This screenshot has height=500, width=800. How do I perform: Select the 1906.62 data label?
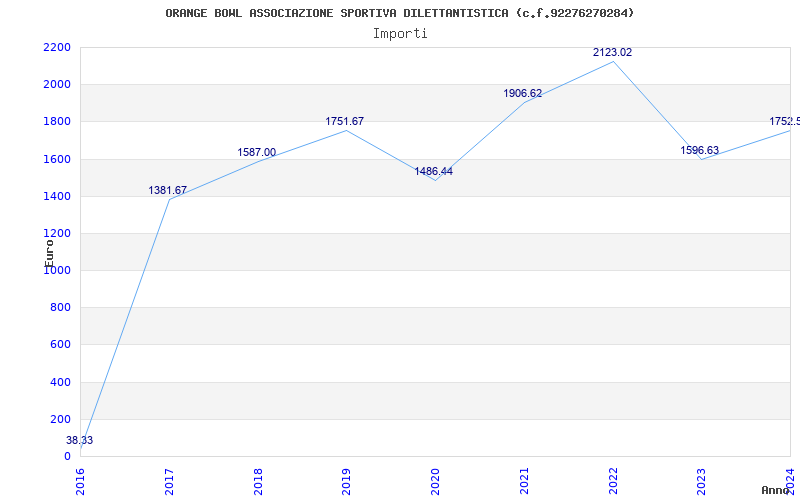coord(523,93)
